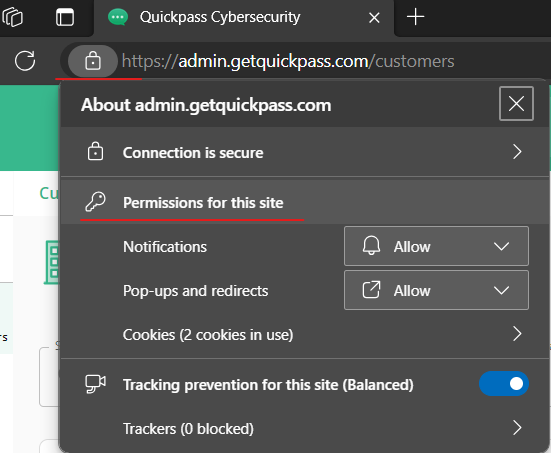Open the Notifications Allow dropdown
Viewport: 551px width, 453px height.
[x=436, y=246]
